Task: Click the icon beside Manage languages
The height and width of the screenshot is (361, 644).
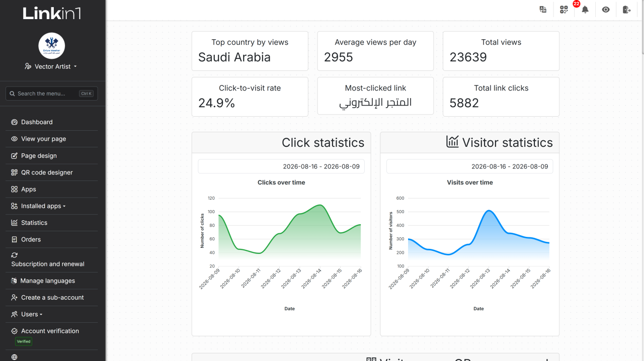Action: click(x=14, y=281)
